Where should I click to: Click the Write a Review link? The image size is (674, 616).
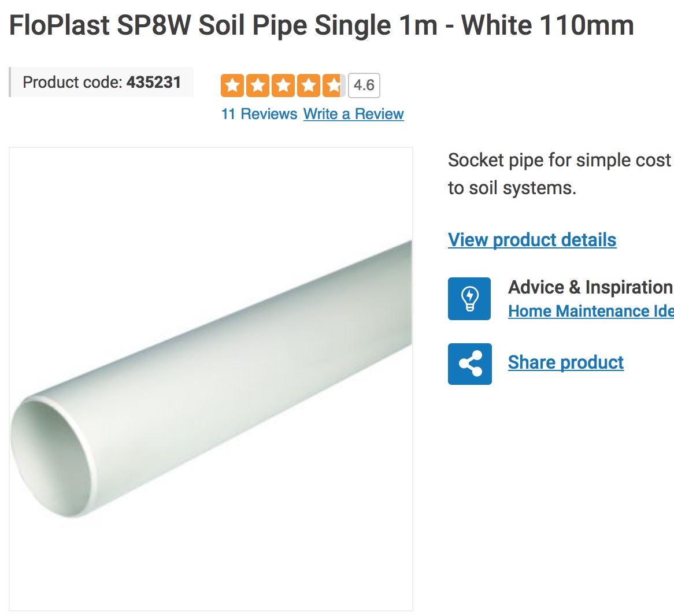click(x=353, y=114)
